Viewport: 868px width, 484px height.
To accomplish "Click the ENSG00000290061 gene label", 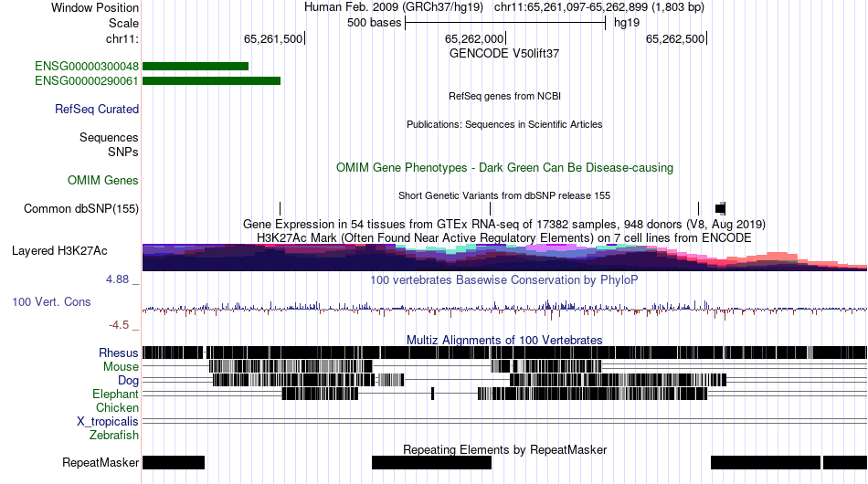I will tap(87, 80).
